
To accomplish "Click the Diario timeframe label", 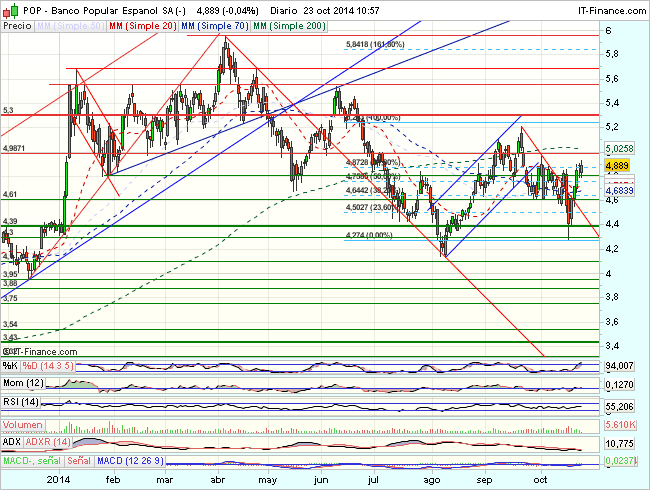I will [x=284, y=11].
